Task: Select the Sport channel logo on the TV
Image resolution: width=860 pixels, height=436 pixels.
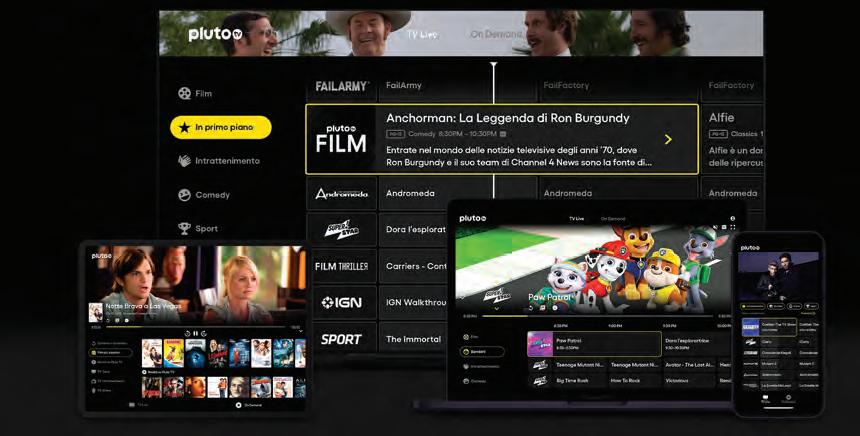Action: coord(342,339)
